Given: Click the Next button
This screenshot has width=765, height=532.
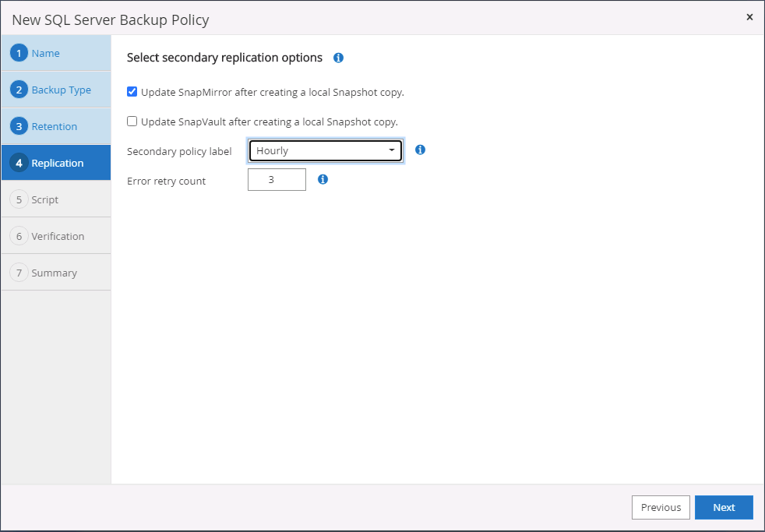Looking at the screenshot, I should 724,507.
